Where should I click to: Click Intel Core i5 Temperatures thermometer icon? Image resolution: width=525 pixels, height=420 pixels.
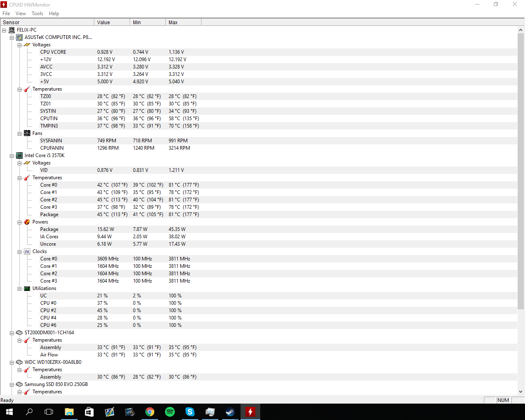(x=27, y=178)
